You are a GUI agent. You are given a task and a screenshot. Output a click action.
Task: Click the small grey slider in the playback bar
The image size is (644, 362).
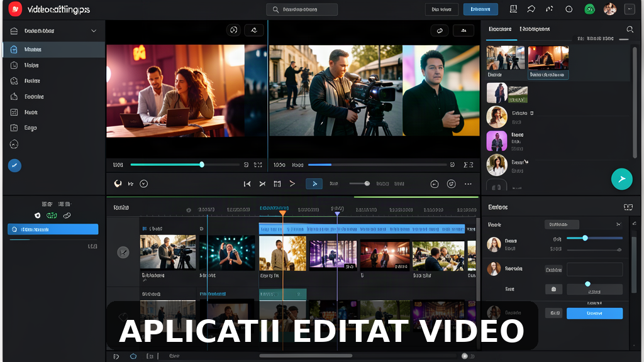coord(360,184)
